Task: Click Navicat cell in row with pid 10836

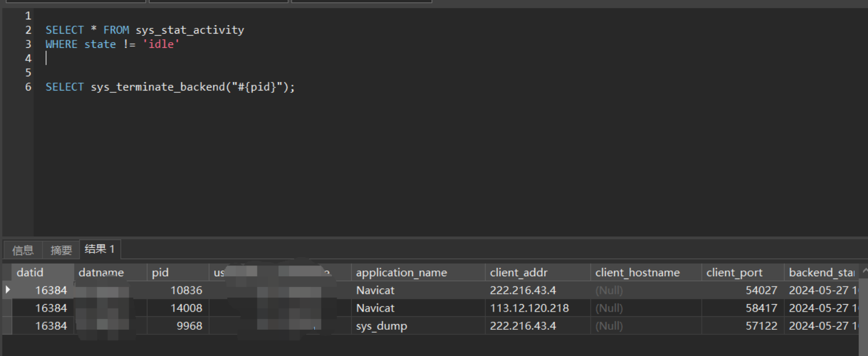Action: click(x=418, y=290)
